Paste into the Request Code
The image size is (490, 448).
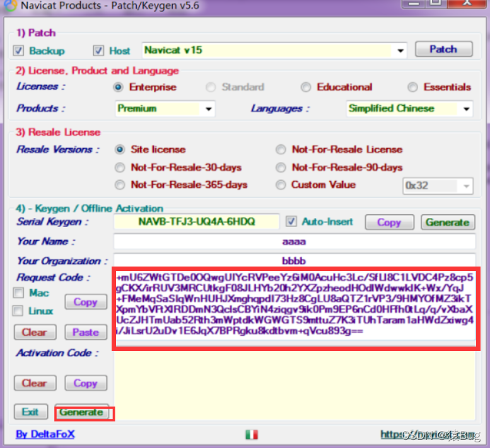pyautogui.click(x=86, y=332)
